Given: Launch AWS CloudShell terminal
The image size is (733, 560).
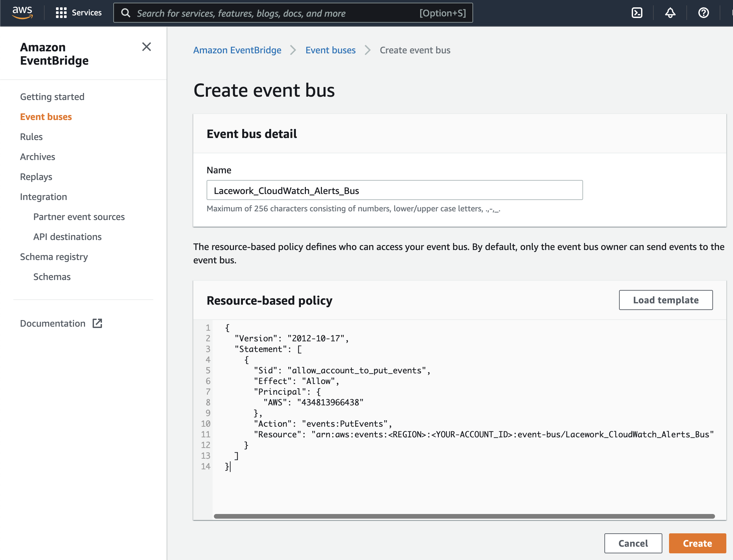Looking at the screenshot, I should (636, 13).
